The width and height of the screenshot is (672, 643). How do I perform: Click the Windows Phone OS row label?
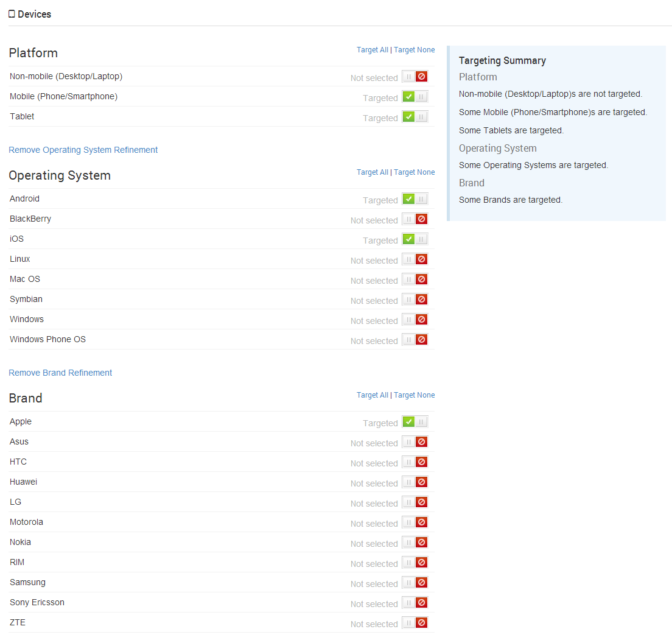47,340
